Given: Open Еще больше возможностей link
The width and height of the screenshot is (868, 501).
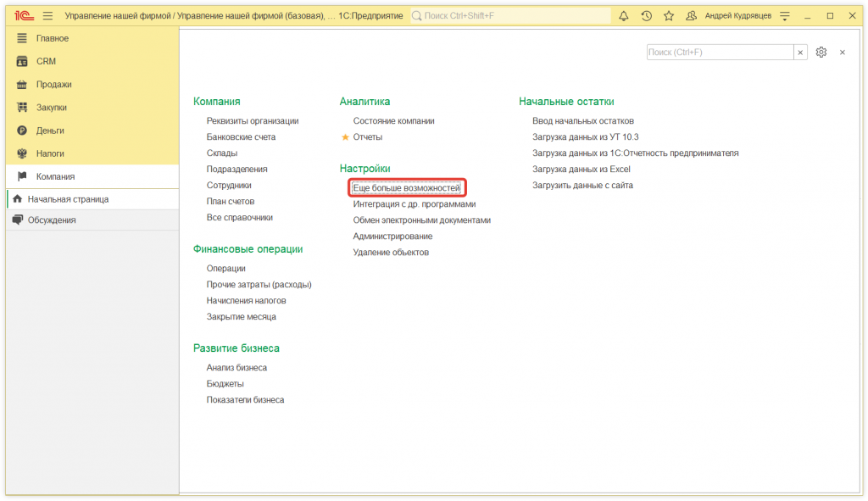Looking at the screenshot, I should [406, 187].
